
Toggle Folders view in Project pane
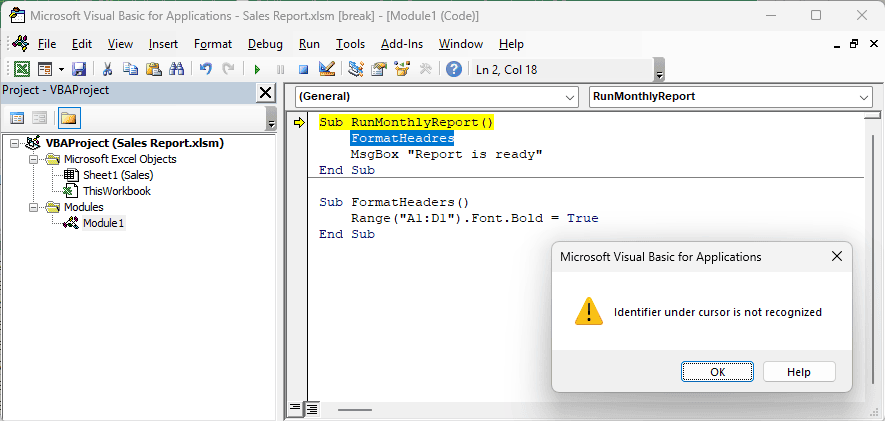click(x=68, y=118)
